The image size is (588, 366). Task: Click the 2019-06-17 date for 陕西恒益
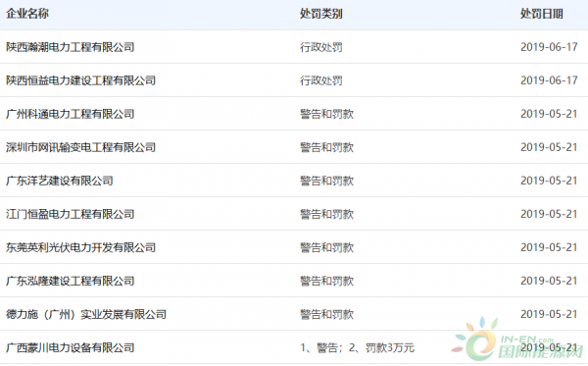pos(549,80)
